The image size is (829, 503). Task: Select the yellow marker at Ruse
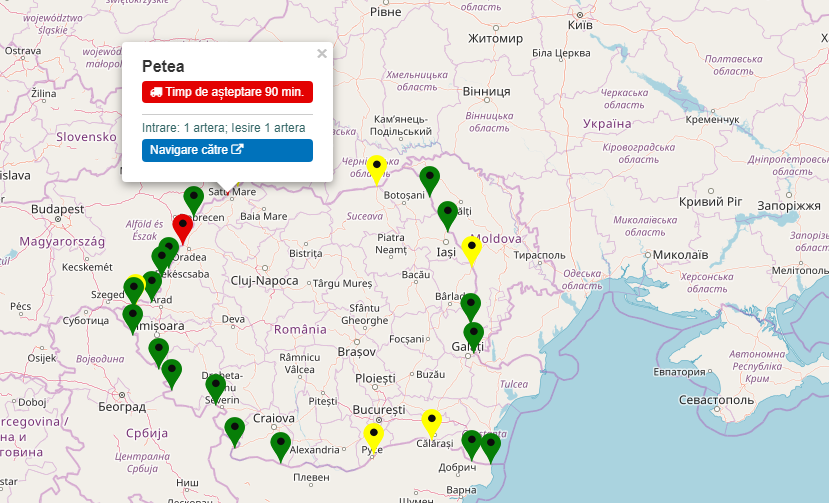point(373,437)
